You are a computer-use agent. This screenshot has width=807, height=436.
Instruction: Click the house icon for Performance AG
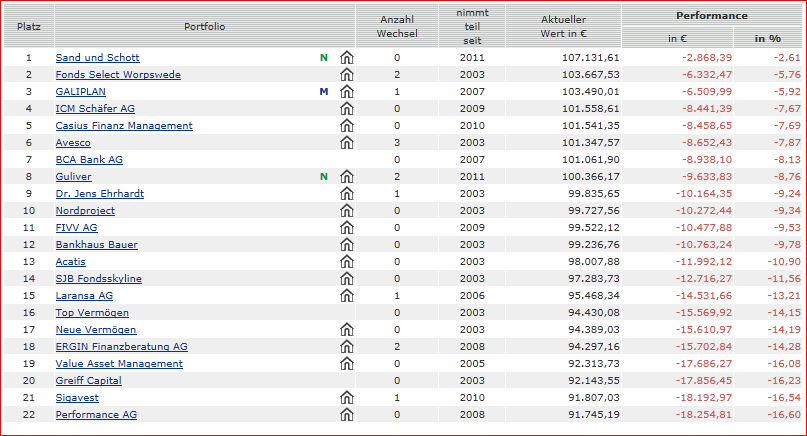(x=347, y=415)
